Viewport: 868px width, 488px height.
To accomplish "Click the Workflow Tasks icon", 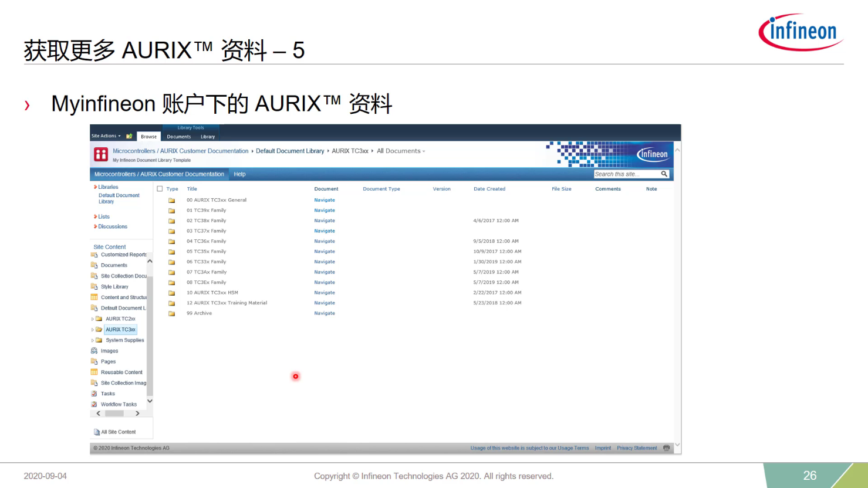I will click(94, 404).
